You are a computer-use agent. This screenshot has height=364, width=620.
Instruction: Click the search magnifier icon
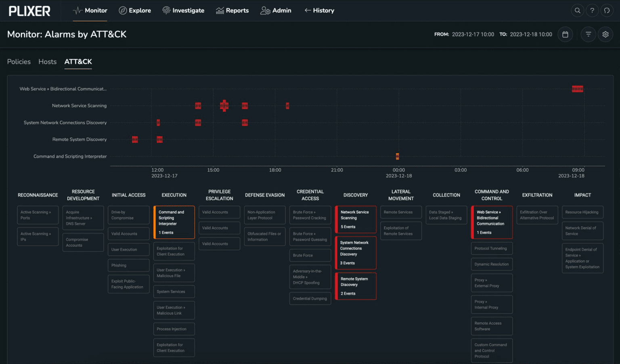[578, 10]
